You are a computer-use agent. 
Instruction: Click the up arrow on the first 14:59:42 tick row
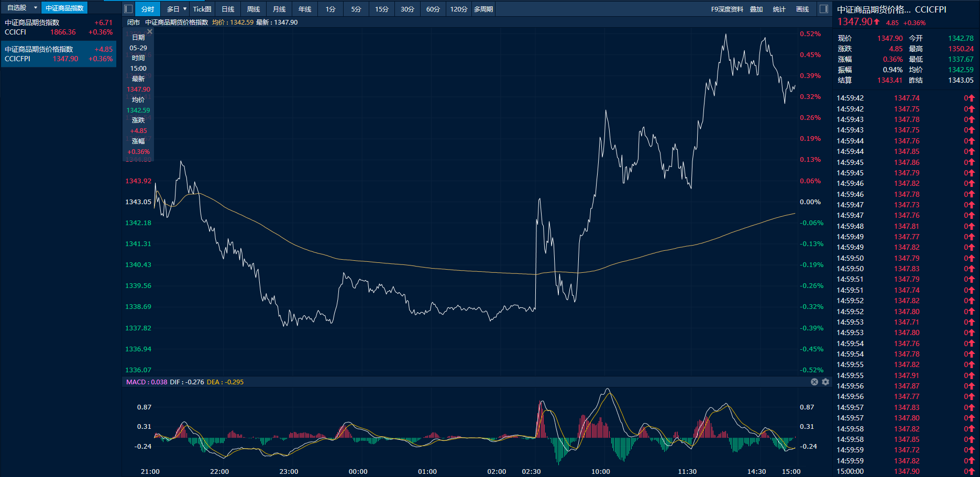click(x=971, y=98)
